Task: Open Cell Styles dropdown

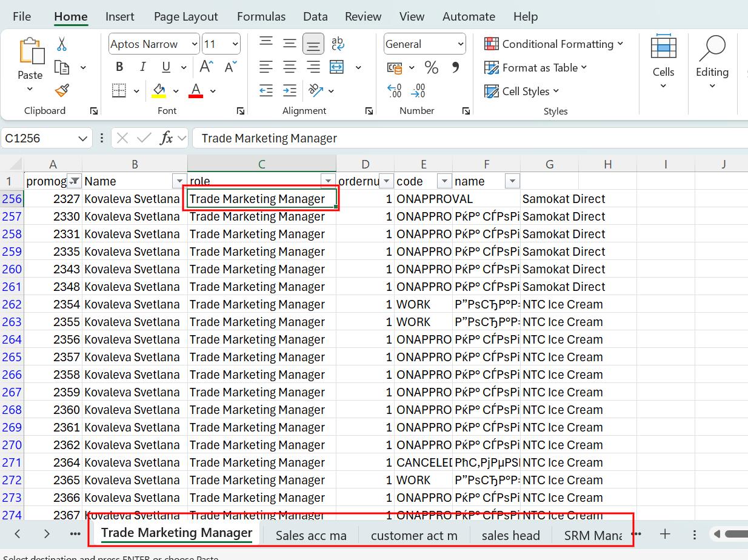Action: point(521,92)
